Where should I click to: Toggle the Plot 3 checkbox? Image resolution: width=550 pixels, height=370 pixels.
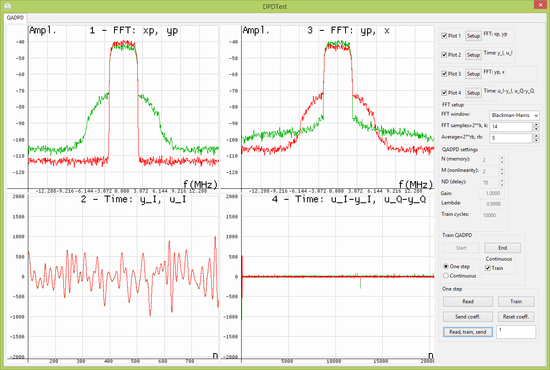coord(444,74)
